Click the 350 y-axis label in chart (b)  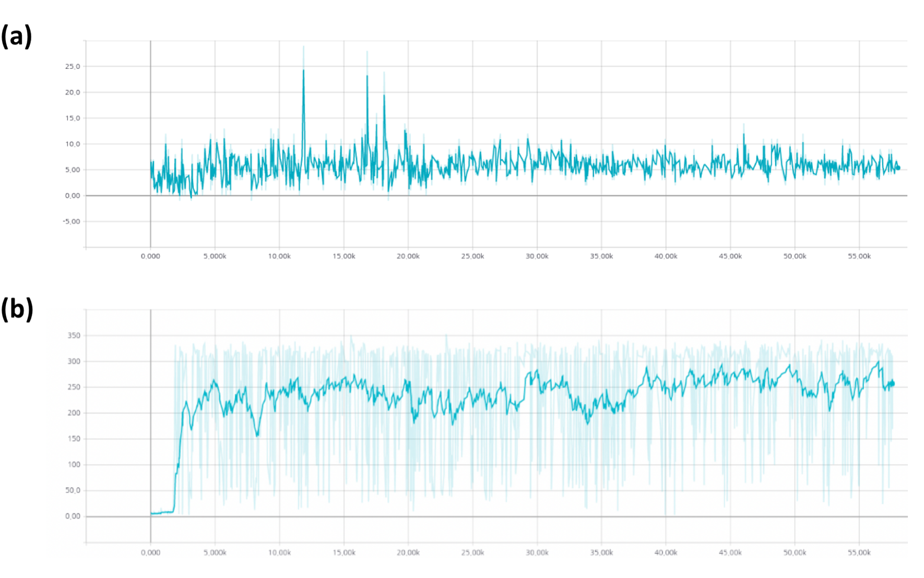click(74, 335)
